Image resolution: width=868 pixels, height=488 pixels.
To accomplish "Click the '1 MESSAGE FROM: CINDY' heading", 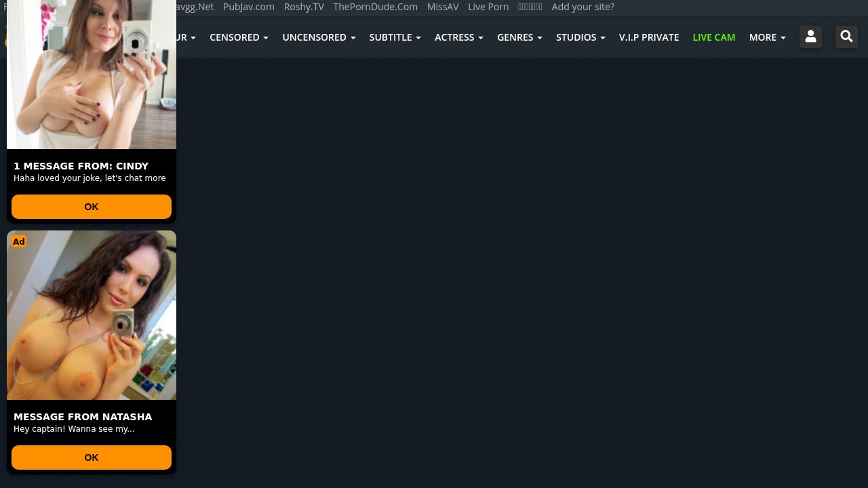I will 81,166.
